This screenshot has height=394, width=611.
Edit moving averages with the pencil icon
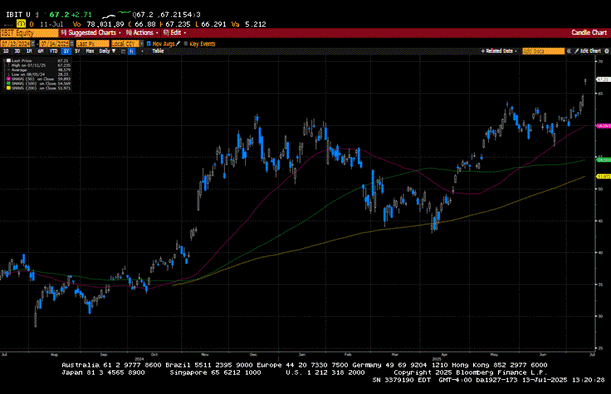178,44
